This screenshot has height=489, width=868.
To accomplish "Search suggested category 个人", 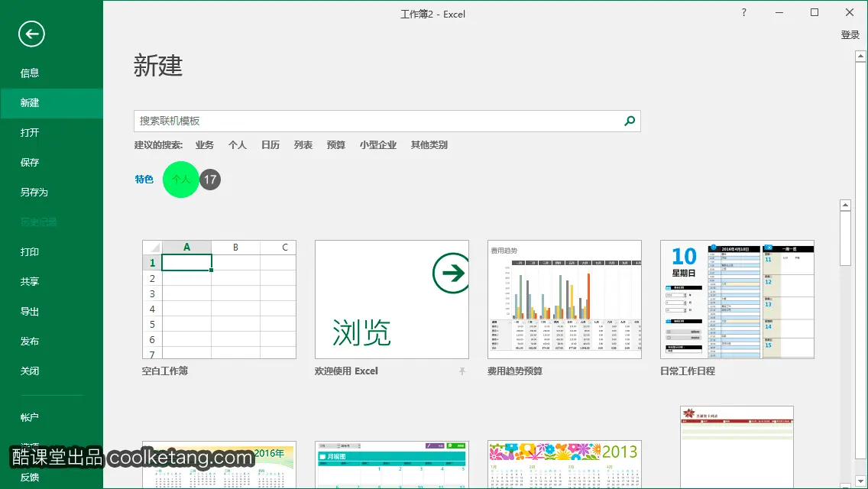I will [x=238, y=145].
